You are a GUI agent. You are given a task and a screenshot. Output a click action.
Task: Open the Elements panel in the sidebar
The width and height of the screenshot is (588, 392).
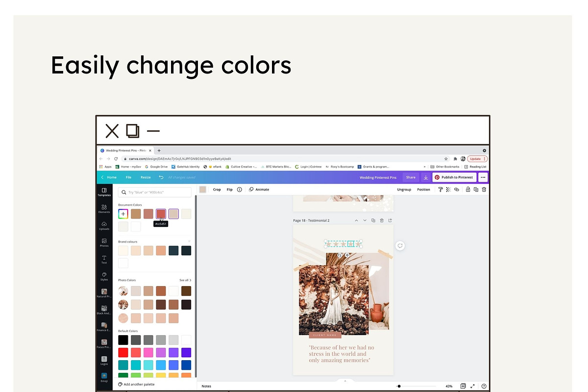click(104, 209)
